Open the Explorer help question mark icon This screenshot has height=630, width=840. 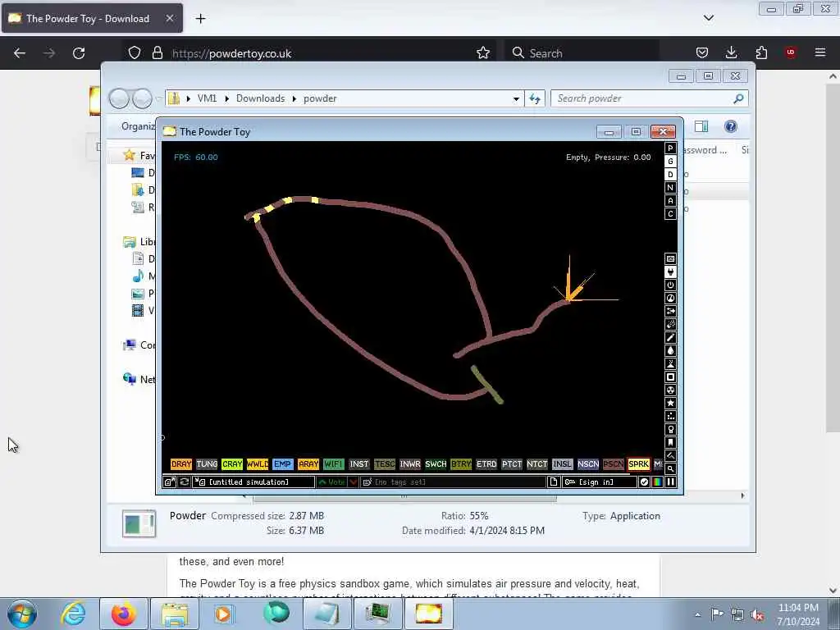click(730, 126)
